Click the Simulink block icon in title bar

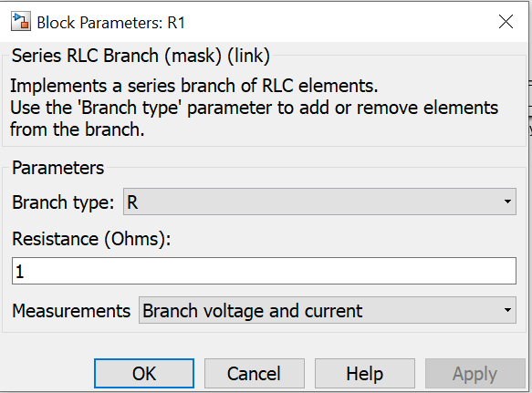(21, 22)
